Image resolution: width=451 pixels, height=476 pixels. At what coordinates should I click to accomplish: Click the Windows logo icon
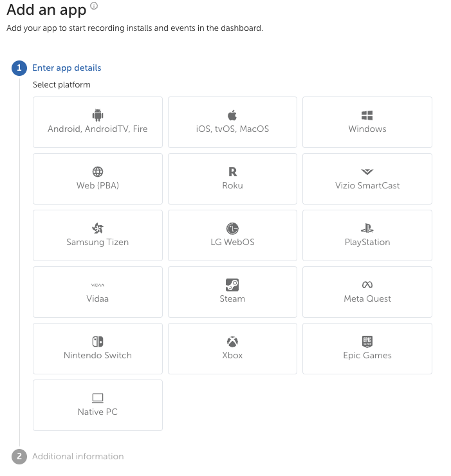coord(367,115)
